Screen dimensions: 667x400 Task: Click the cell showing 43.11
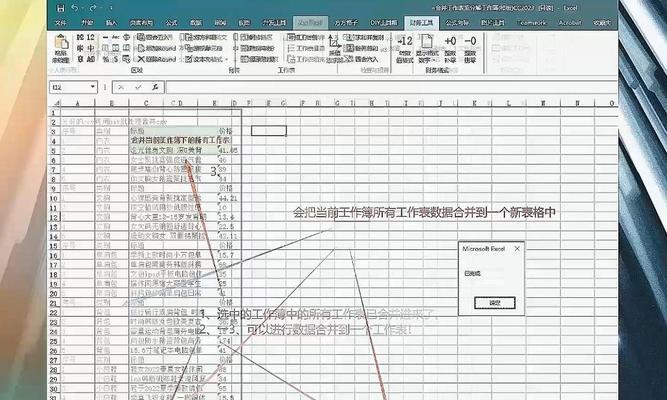pyautogui.click(x=228, y=236)
